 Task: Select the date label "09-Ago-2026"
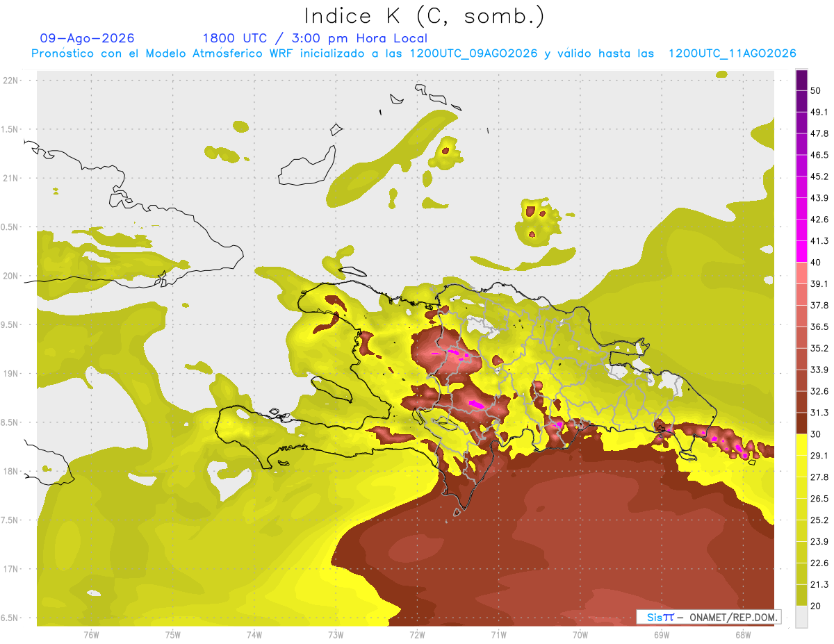coord(88,38)
